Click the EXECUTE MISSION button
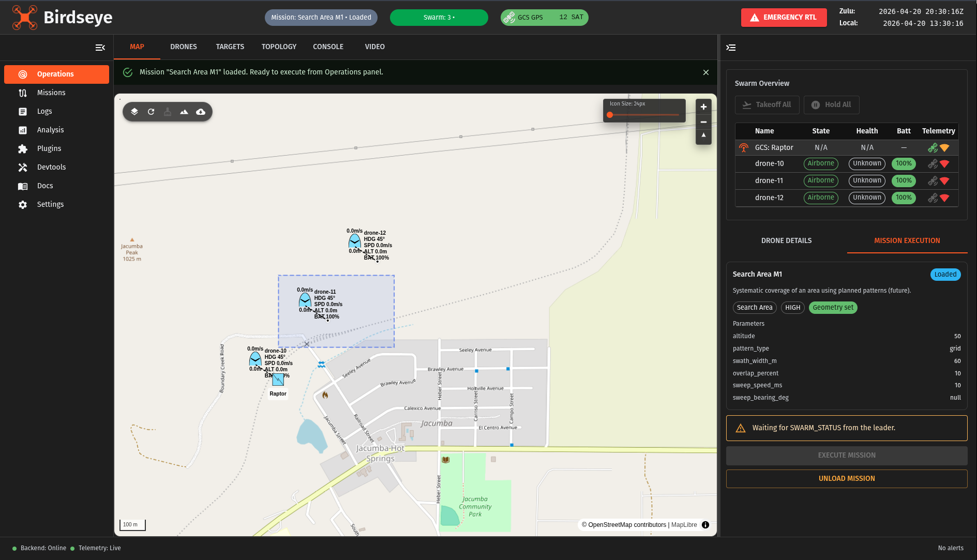This screenshot has width=977, height=560. 847,456
